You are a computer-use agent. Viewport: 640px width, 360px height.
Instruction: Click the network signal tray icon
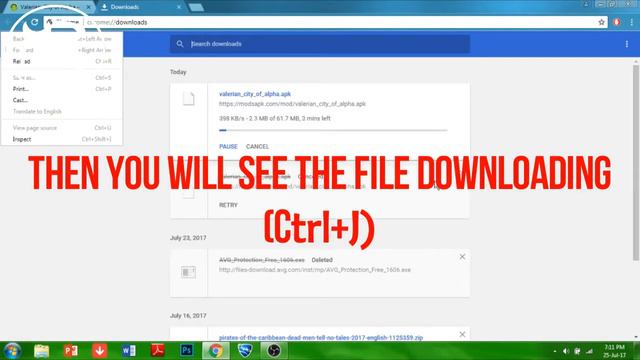(x=589, y=351)
